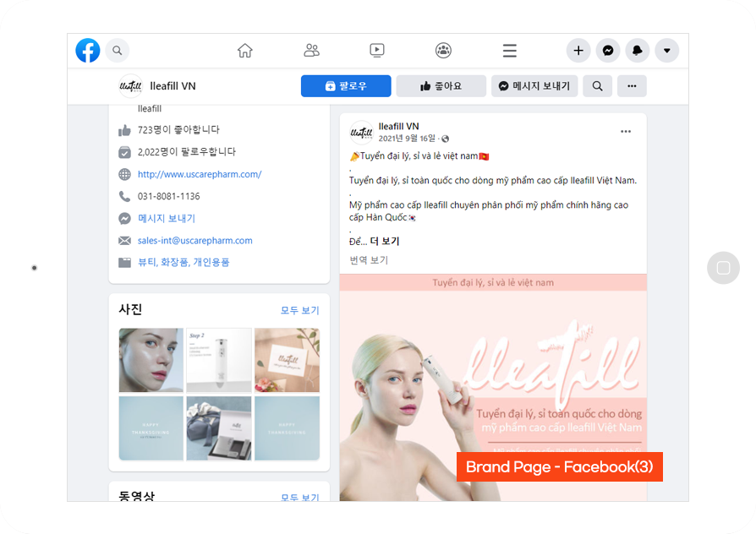Screen dimensions: 756x534
Task: Open the Facebook logo home
Action: coord(88,51)
